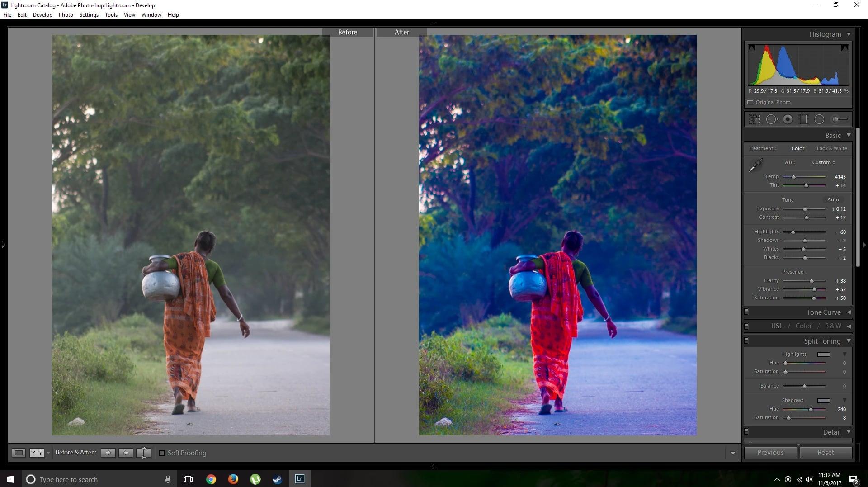
Task: Switch Treatment to Black & White
Action: pyautogui.click(x=831, y=148)
